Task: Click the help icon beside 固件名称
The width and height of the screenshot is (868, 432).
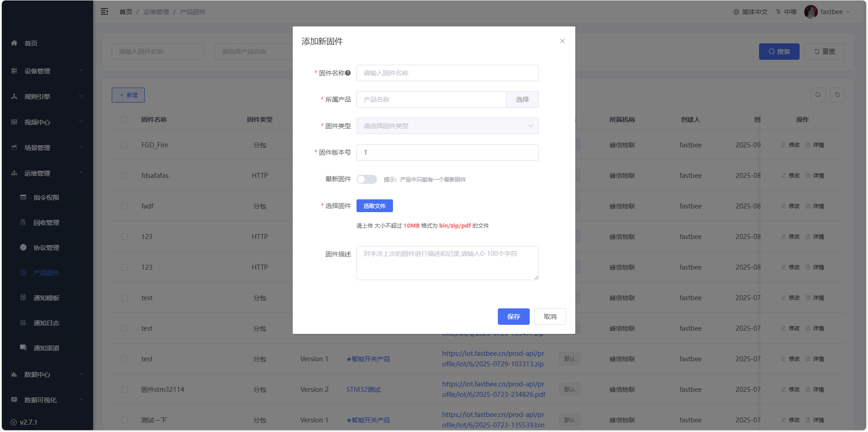Action: coord(348,73)
